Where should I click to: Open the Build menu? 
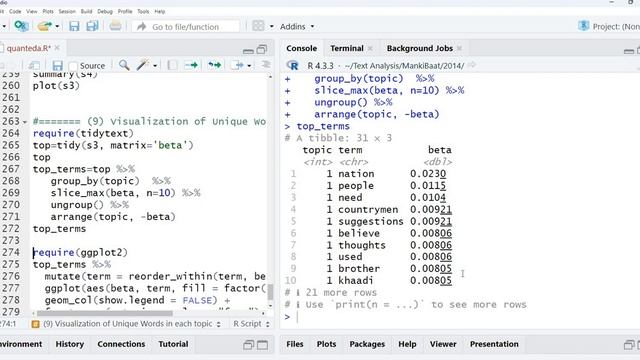[86, 11]
